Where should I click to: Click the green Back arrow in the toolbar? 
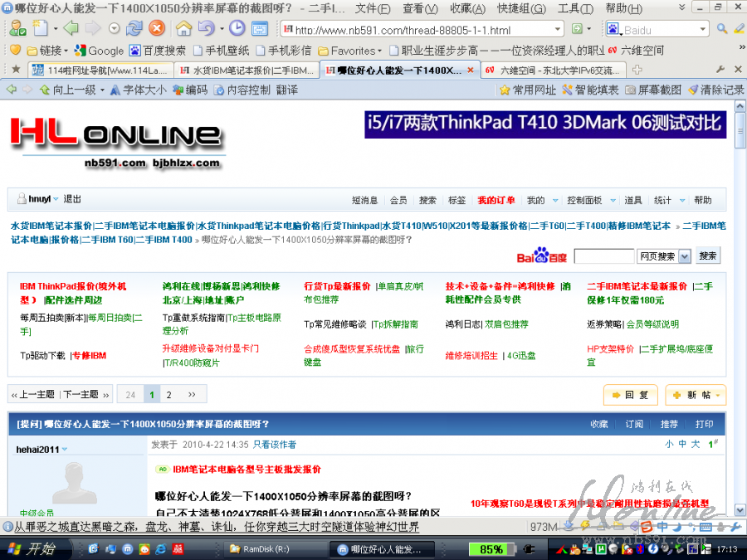(x=71, y=28)
